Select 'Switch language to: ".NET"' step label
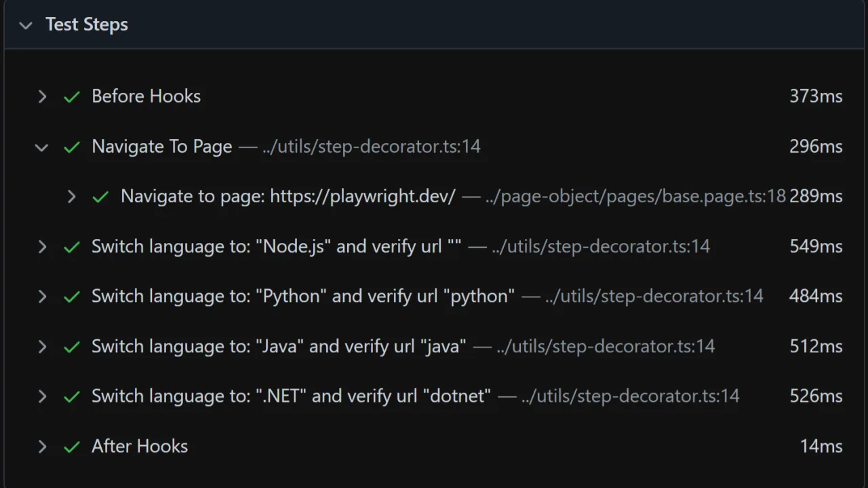The height and width of the screenshot is (488, 868). coord(292,396)
